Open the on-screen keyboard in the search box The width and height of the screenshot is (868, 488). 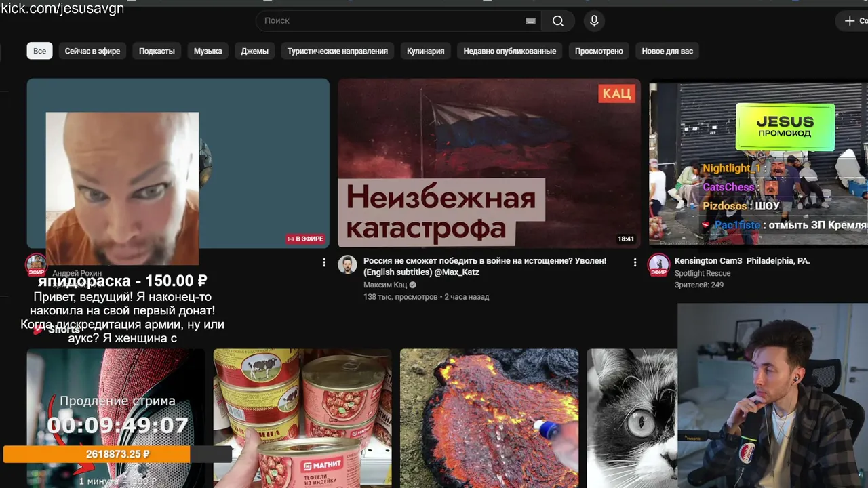530,21
